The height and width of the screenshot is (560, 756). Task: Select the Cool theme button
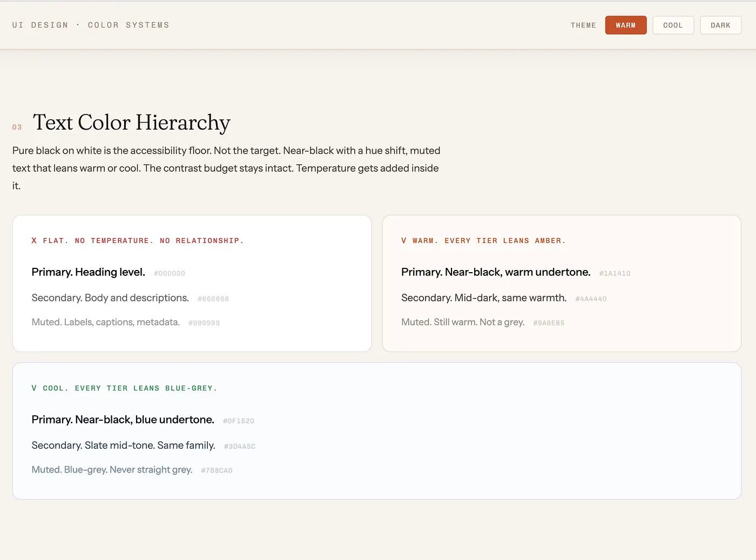coord(673,25)
